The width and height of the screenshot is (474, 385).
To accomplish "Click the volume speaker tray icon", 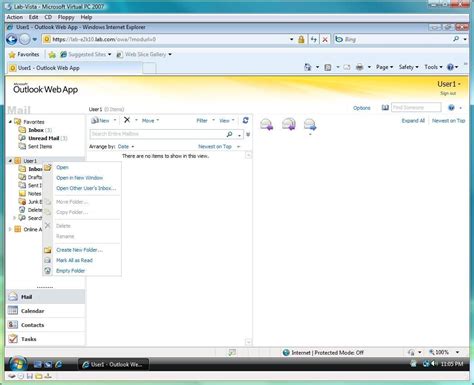I will pos(434,364).
